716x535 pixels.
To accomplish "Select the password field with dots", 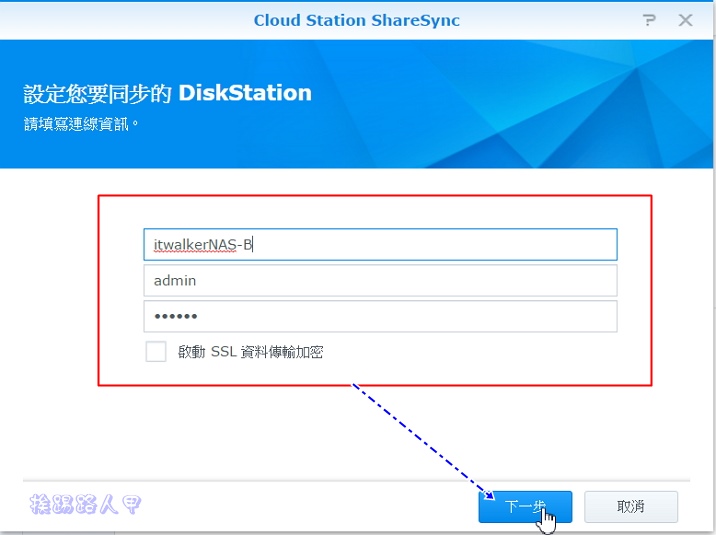I will click(380, 316).
